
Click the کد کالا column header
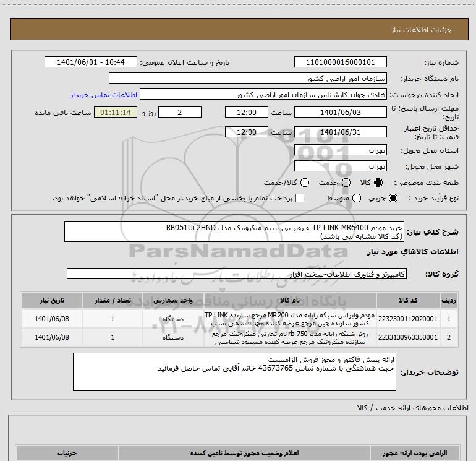click(408, 300)
